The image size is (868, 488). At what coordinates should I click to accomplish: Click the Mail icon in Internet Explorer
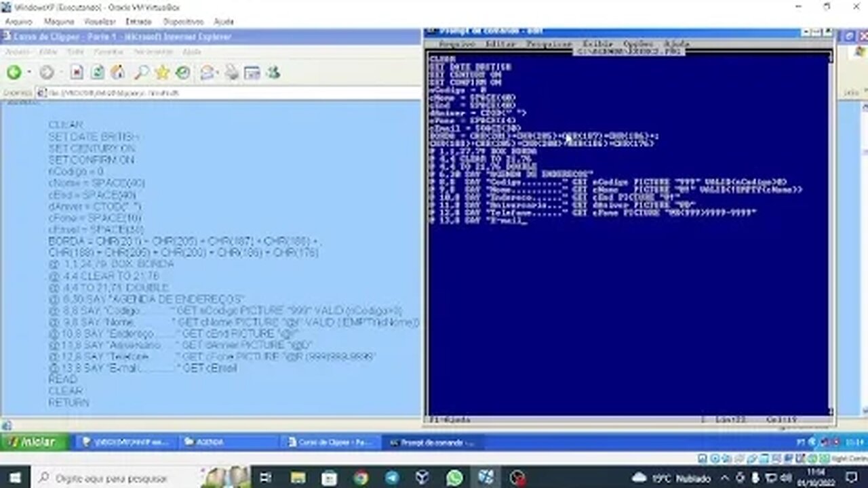click(x=207, y=73)
